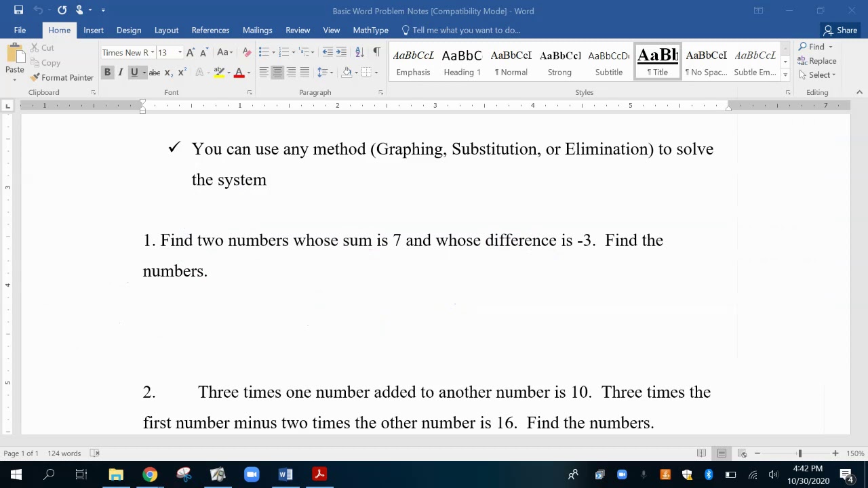Viewport: 868px width, 488px height.
Task: Switch to the Layout tab
Action: (x=166, y=30)
